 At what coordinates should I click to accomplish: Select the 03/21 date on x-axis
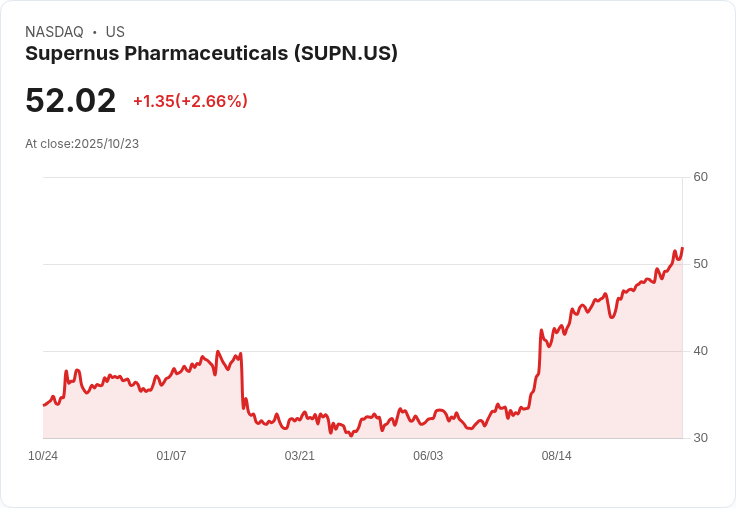300,456
